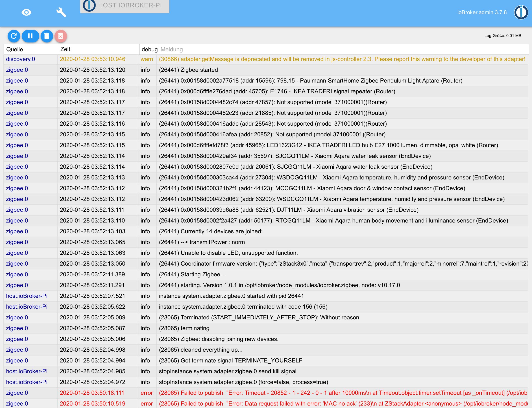Image resolution: width=532 pixels, height=408 pixels.
Task: Click the discovery.0 source link
Action: 20,59
